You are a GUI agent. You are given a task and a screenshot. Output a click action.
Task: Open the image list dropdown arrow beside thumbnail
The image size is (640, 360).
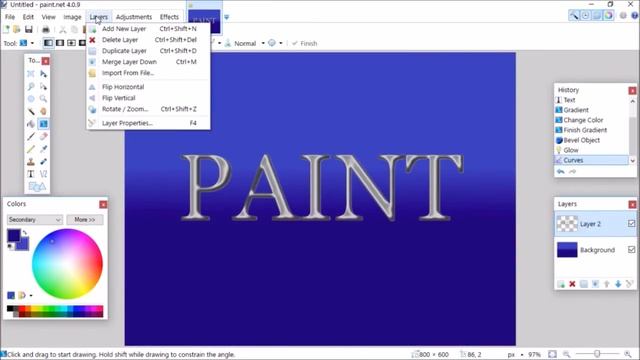[227, 18]
